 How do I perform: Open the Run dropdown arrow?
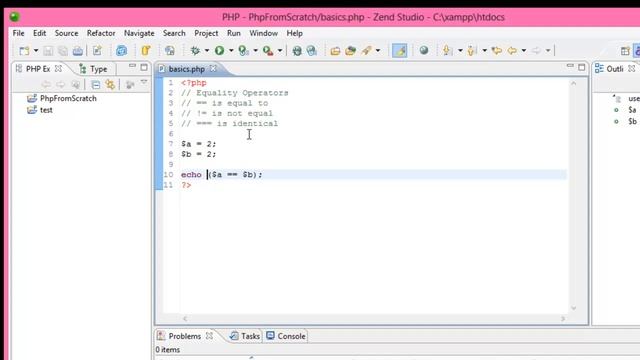[231, 51]
